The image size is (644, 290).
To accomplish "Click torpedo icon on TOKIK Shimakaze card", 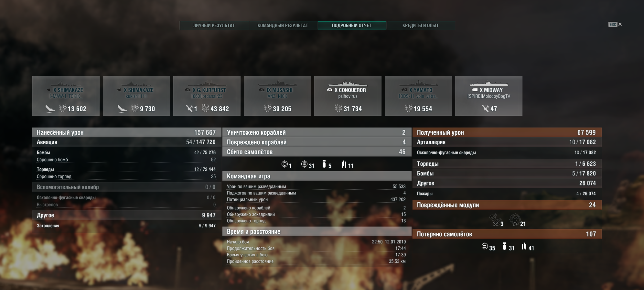I will pyautogui.click(x=50, y=108).
